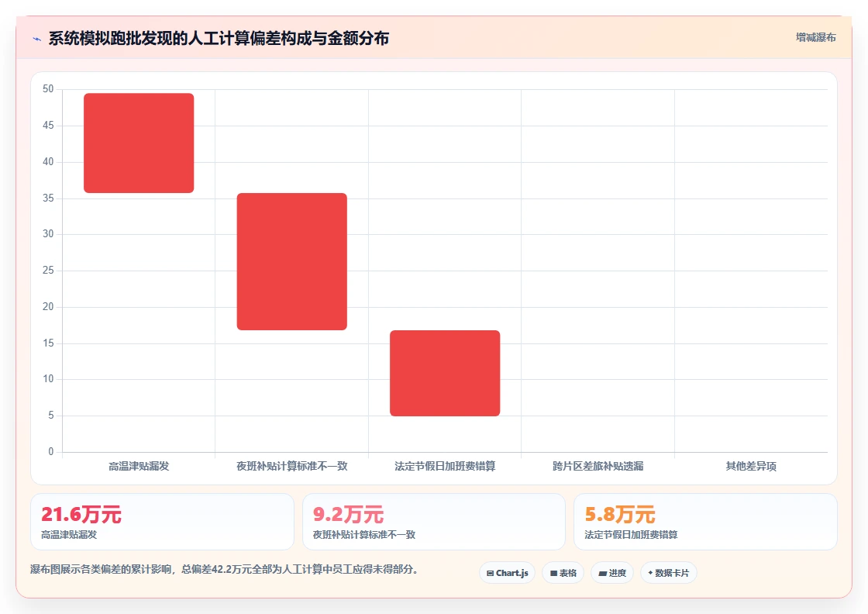Click the 高温津贴漏发 axis label

point(139,466)
